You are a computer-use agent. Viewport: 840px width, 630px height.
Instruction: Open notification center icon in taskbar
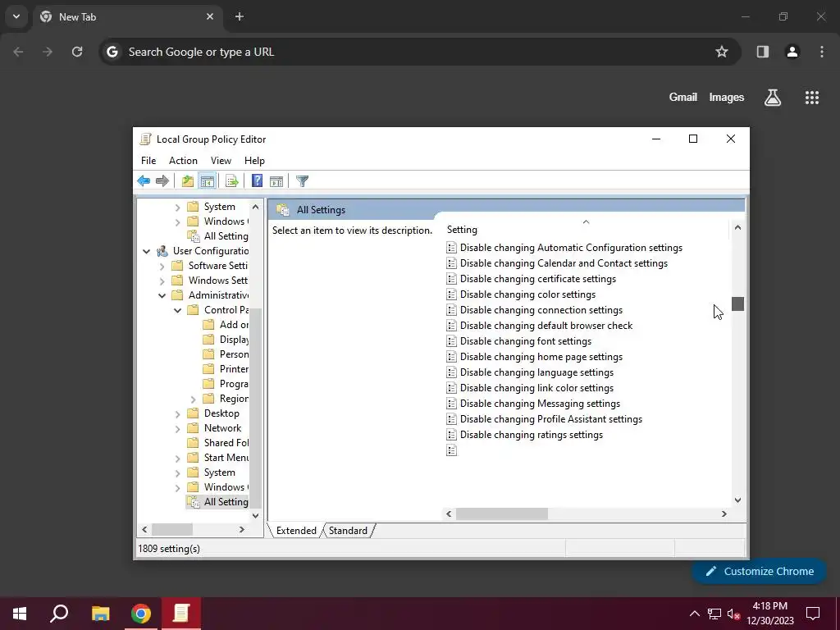tap(813, 614)
